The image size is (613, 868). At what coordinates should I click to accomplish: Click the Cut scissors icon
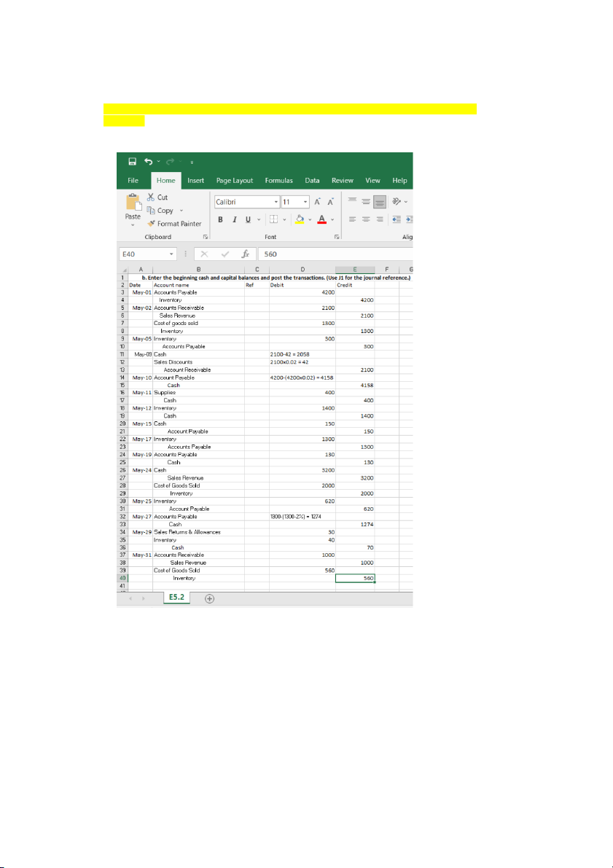pos(152,198)
